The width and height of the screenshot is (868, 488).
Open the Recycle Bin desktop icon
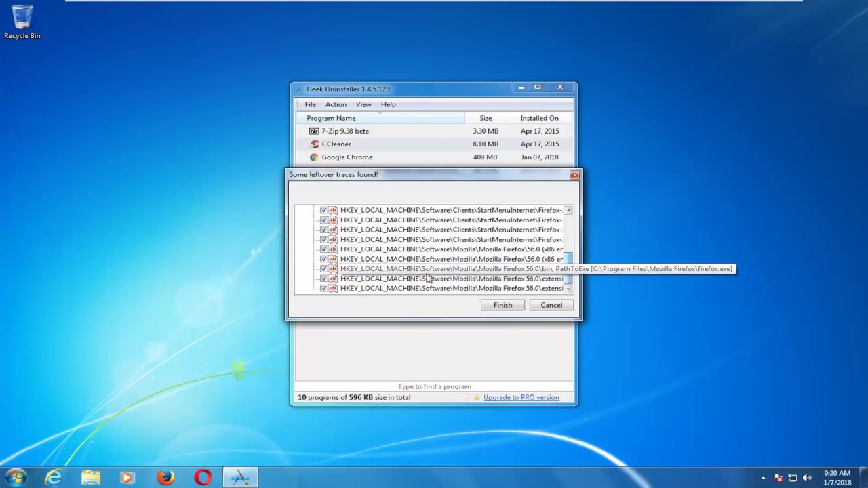22,22
